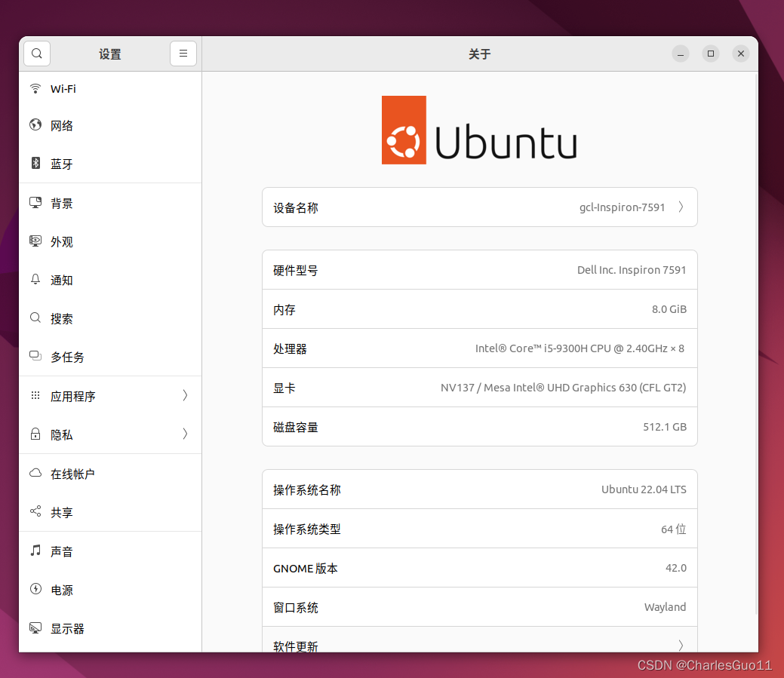Click the Wi-Fi signal icon in sidebar
The image size is (784, 678).
tap(35, 88)
